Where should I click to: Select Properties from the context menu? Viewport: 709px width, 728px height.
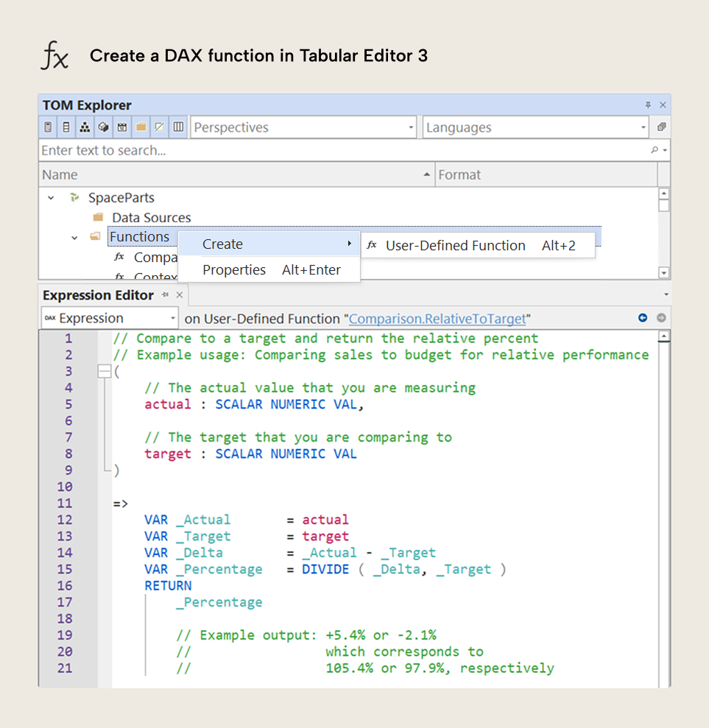[234, 269]
